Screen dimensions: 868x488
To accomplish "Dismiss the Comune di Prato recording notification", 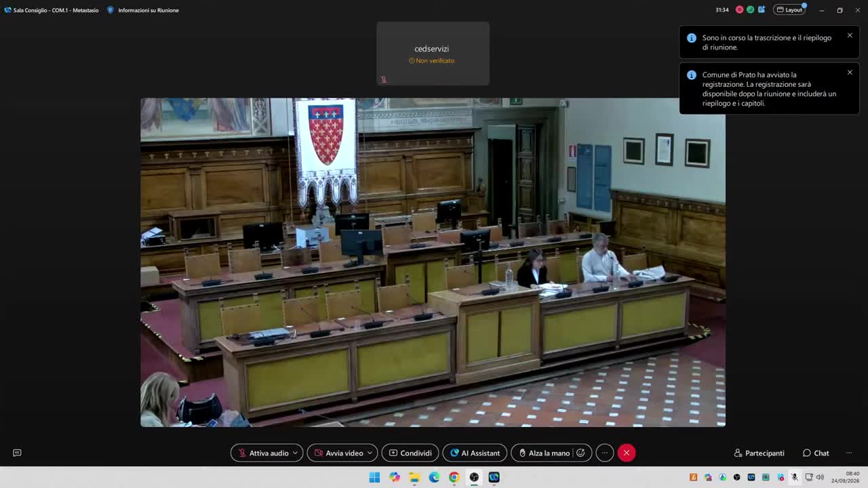I will (x=850, y=73).
